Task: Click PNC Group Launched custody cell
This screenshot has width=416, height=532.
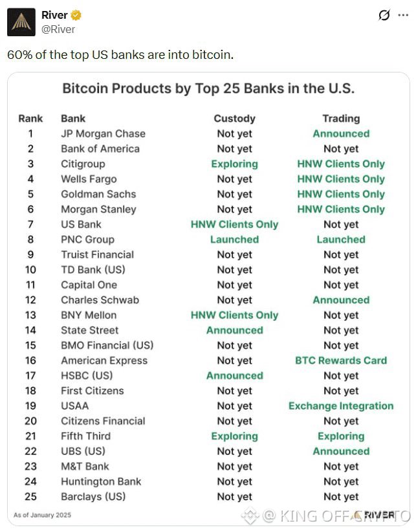Action: (234, 239)
